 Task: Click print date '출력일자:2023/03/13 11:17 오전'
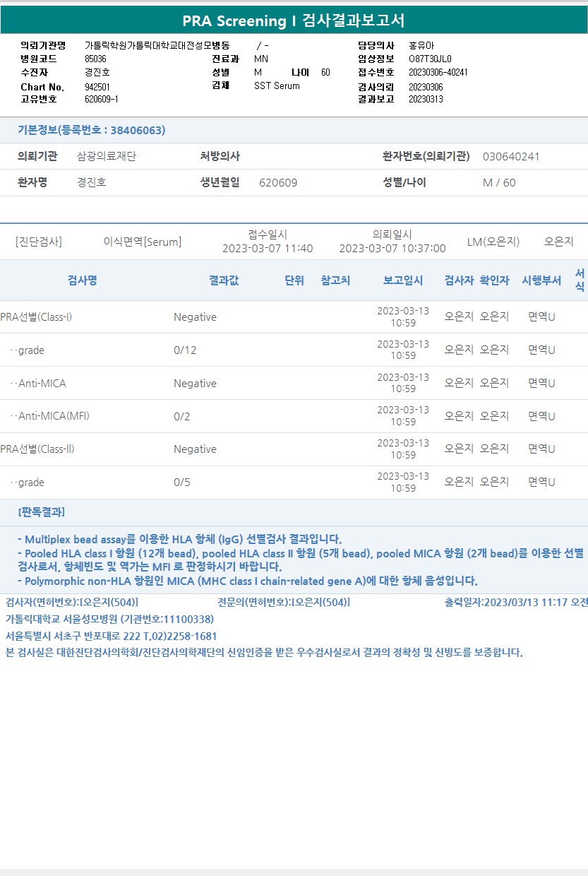[516, 602]
